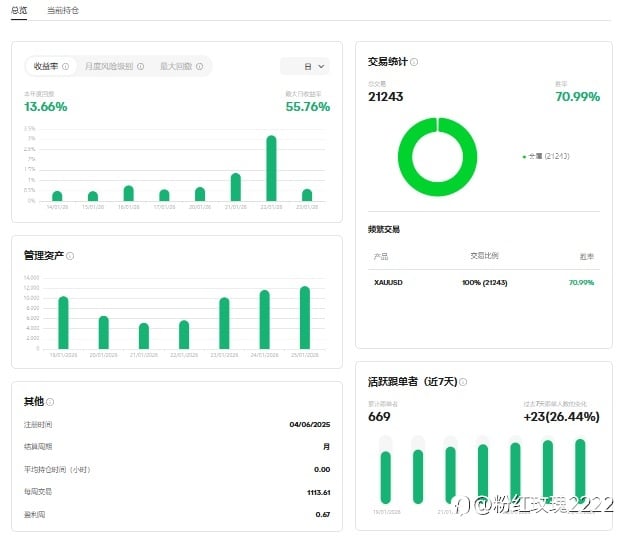
Task: Click the +23(26.44%) follower change value
Action: click(x=561, y=417)
